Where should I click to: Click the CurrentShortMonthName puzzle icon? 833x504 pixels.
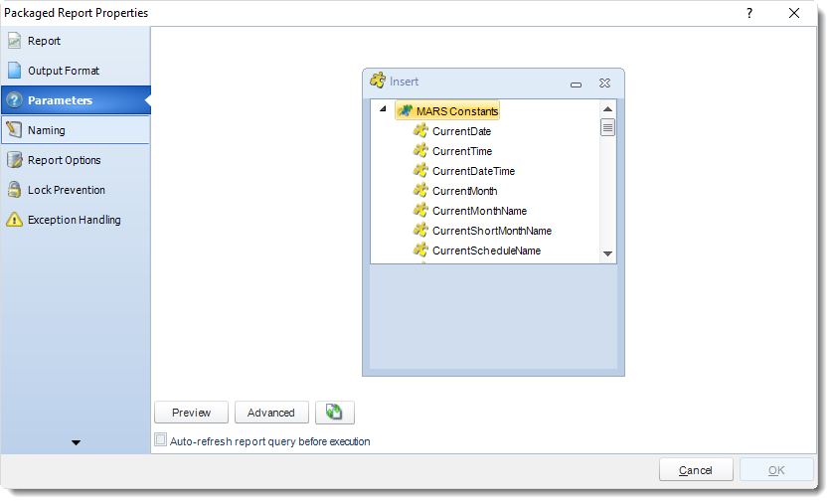point(420,231)
